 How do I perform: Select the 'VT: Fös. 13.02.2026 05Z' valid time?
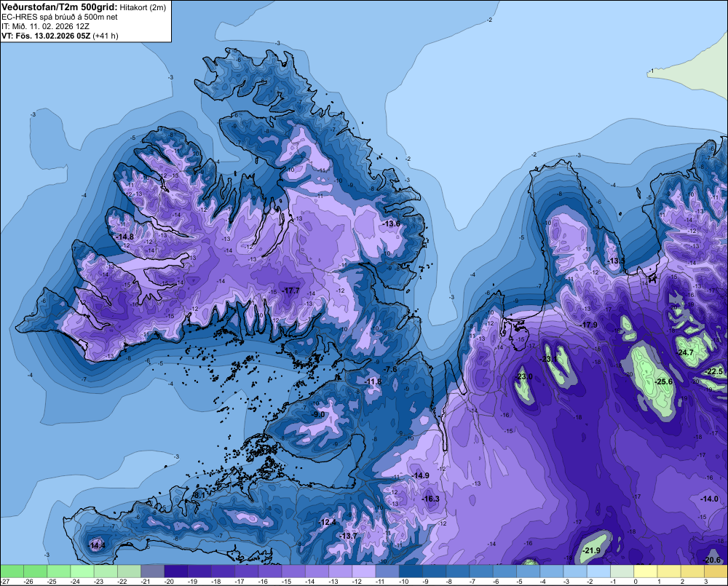pos(46,36)
